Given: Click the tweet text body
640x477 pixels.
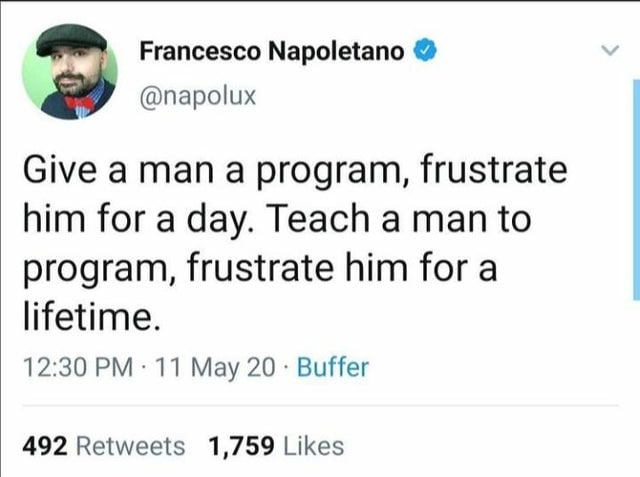Looking at the screenshot, I should 290,244.
